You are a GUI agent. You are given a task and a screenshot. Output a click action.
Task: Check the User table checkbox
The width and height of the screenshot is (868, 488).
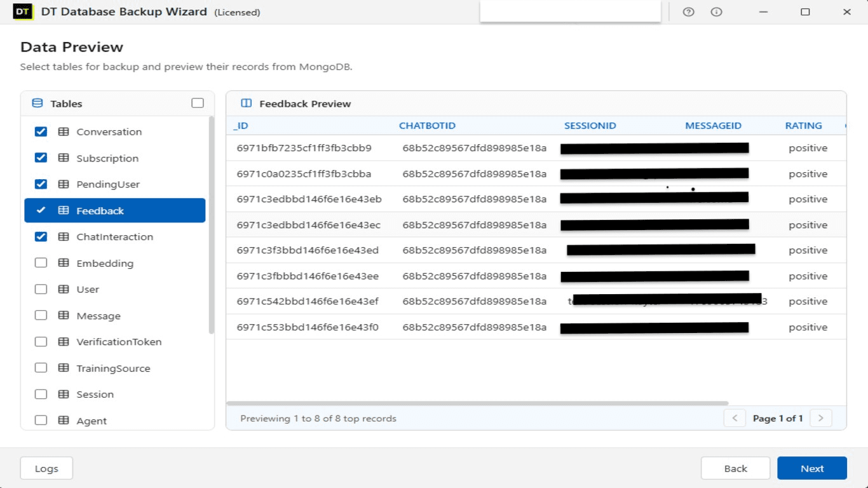click(41, 289)
